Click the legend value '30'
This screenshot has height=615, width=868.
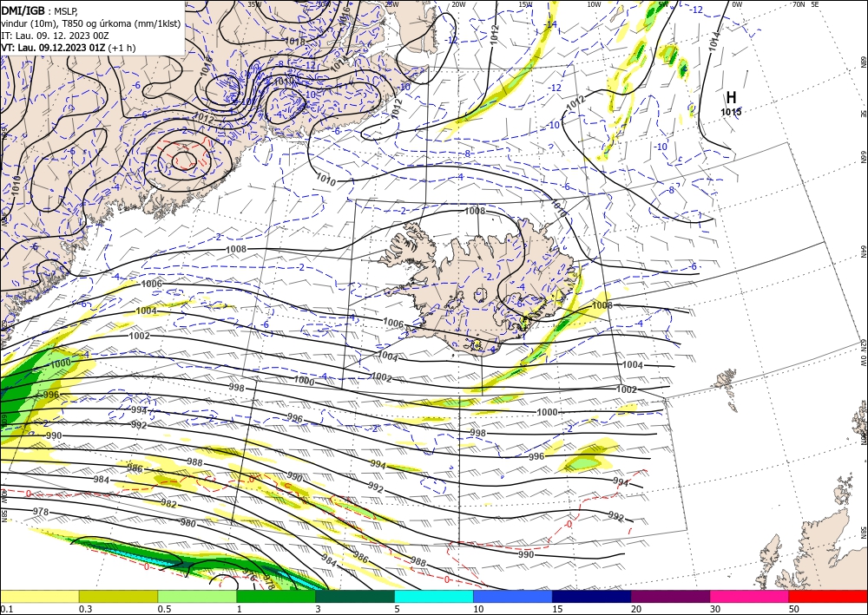pos(715,609)
